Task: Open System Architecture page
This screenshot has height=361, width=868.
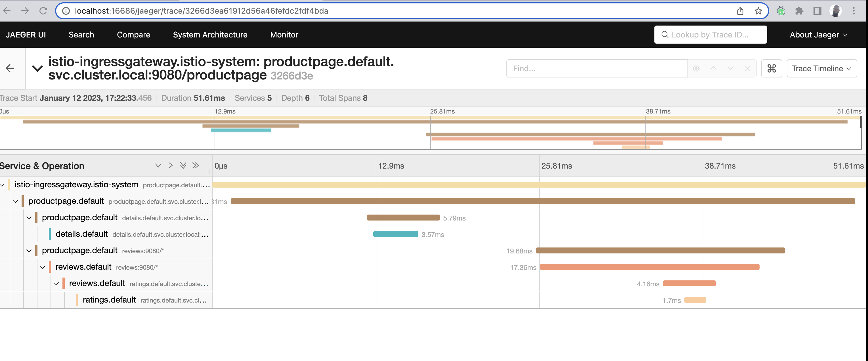Action: pyautogui.click(x=210, y=35)
